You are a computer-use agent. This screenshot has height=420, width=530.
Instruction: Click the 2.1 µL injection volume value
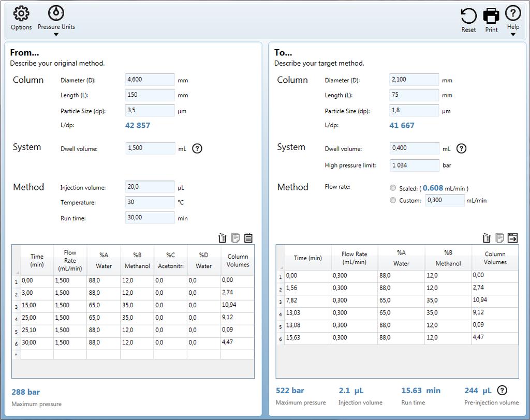(351, 391)
